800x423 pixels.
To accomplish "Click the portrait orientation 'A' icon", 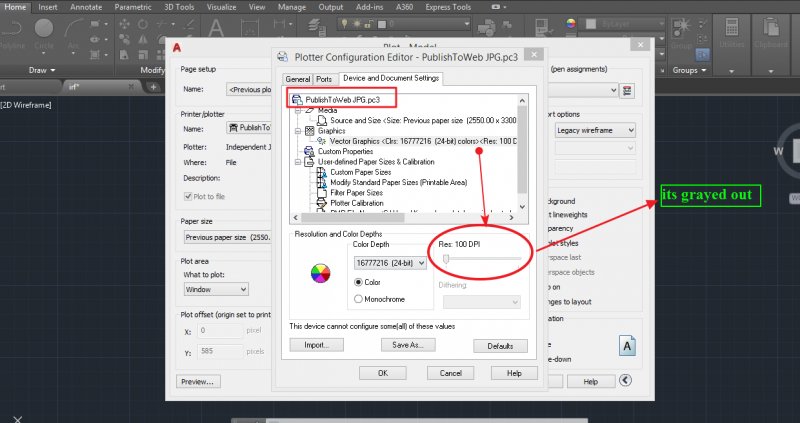I will [x=627, y=345].
